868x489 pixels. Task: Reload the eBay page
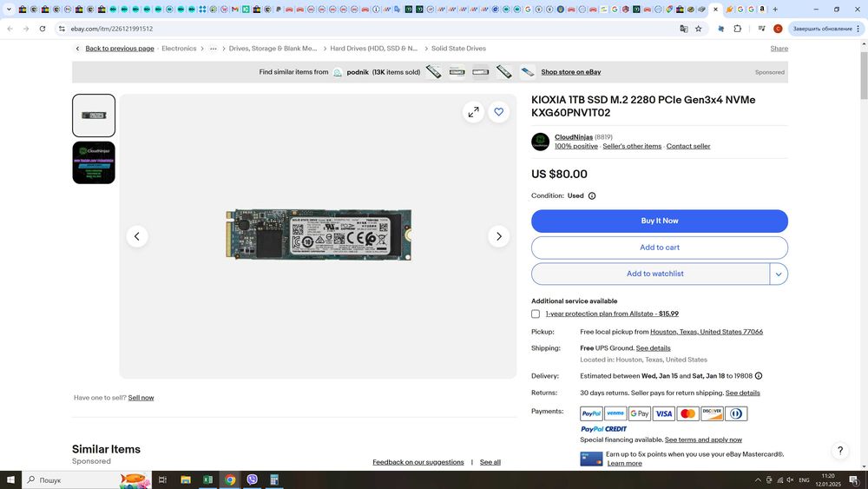coord(42,29)
